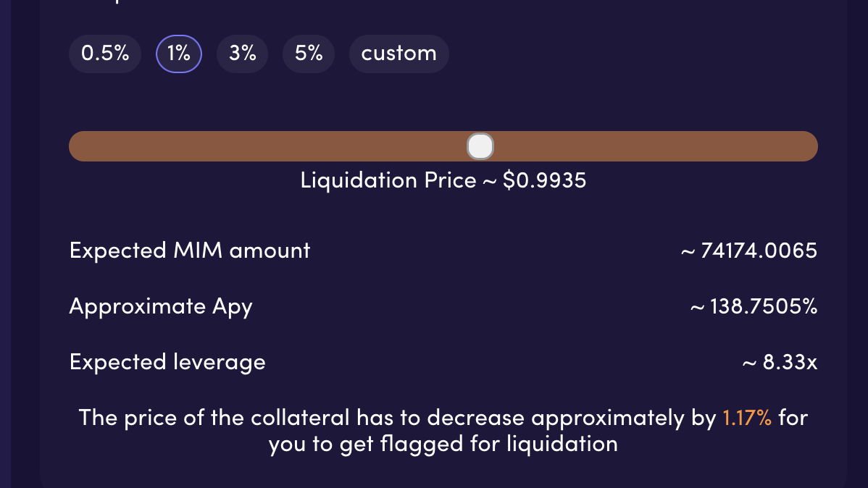The height and width of the screenshot is (488, 868).
Task: Click the Expected MIM amount label
Action: [x=189, y=251]
